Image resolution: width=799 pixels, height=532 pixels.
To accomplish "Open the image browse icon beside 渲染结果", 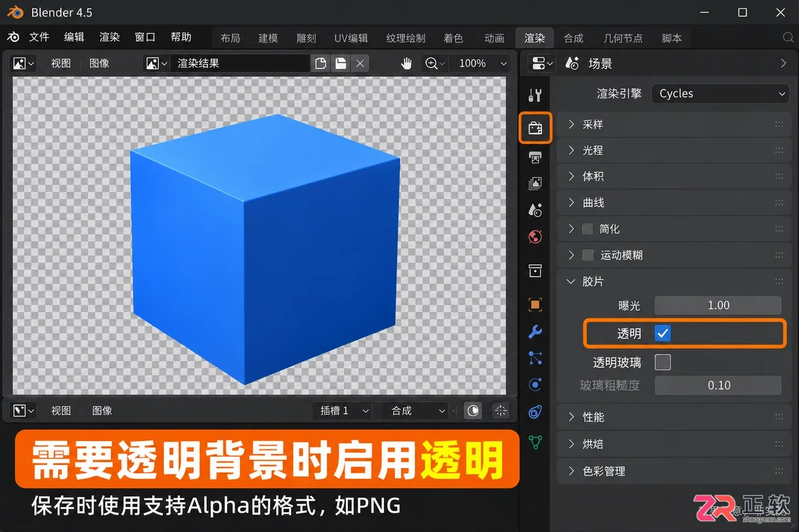I will point(156,63).
